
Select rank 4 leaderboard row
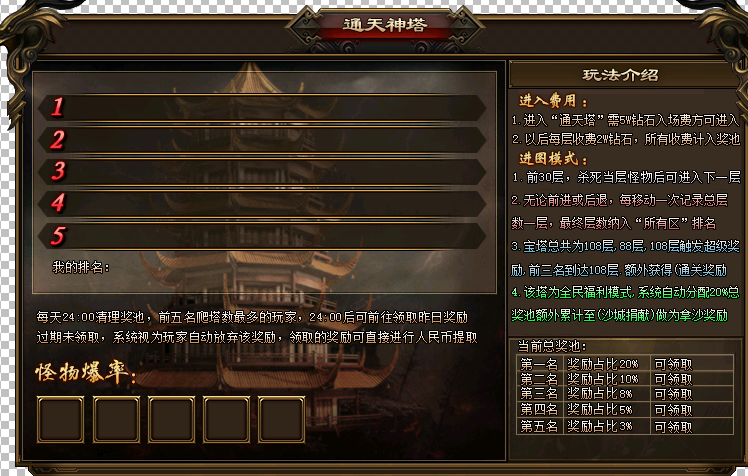[x=262, y=204]
